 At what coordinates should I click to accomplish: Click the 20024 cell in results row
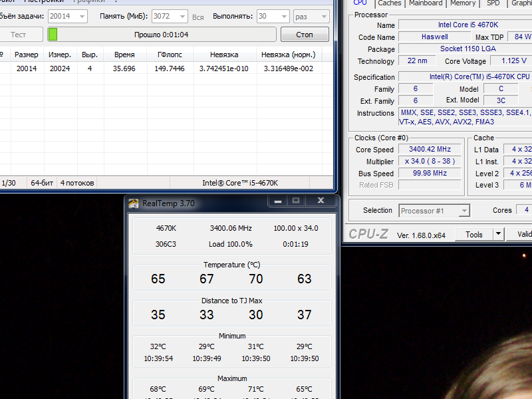pyautogui.click(x=60, y=68)
